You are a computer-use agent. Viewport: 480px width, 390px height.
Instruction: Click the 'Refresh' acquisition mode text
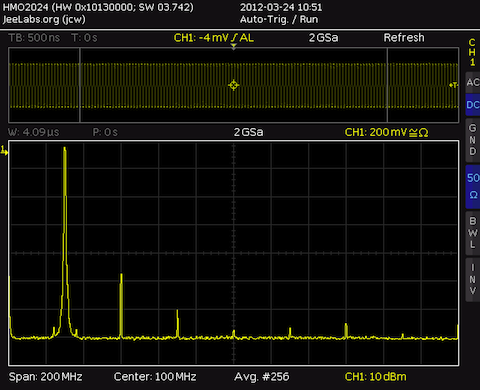pos(404,38)
